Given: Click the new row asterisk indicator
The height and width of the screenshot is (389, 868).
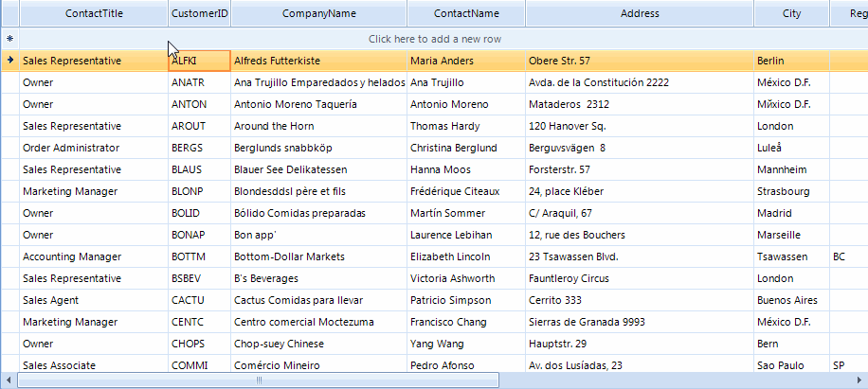Looking at the screenshot, I should [9, 39].
